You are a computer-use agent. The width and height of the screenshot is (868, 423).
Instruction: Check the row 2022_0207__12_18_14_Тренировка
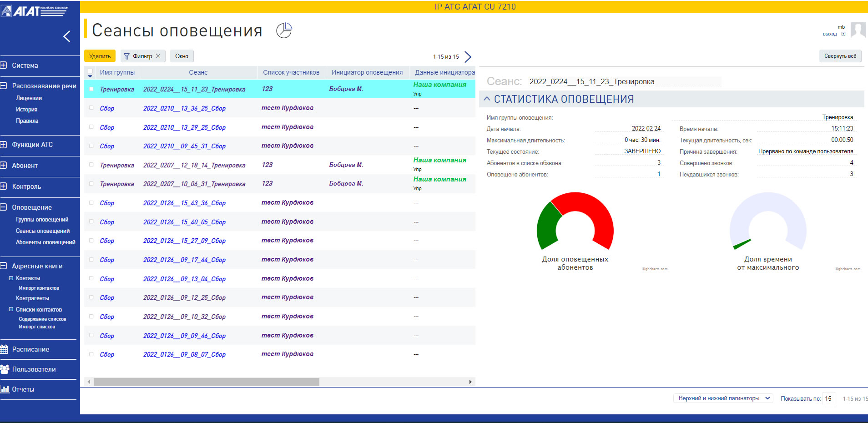[x=91, y=165]
